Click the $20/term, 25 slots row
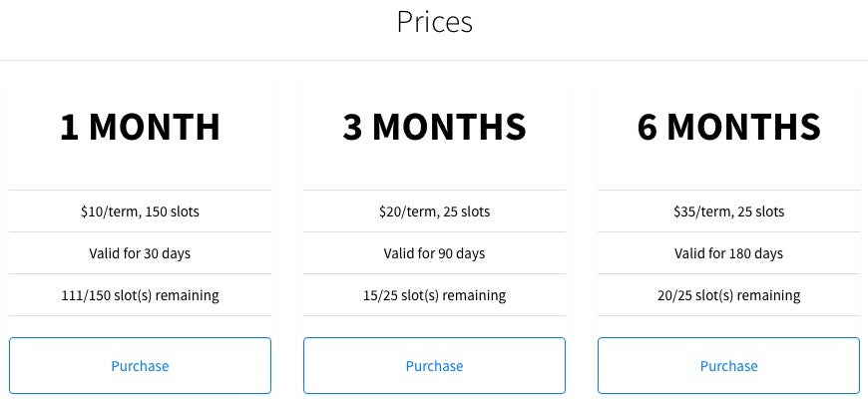This screenshot has height=404, width=868. [434, 211]
